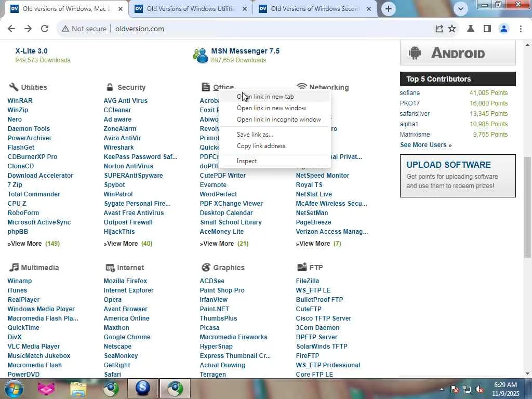The width and height of the screenshot is (532, 399).
Task: Click the Multimedia music note icon
Action: (x=14, y=267)
